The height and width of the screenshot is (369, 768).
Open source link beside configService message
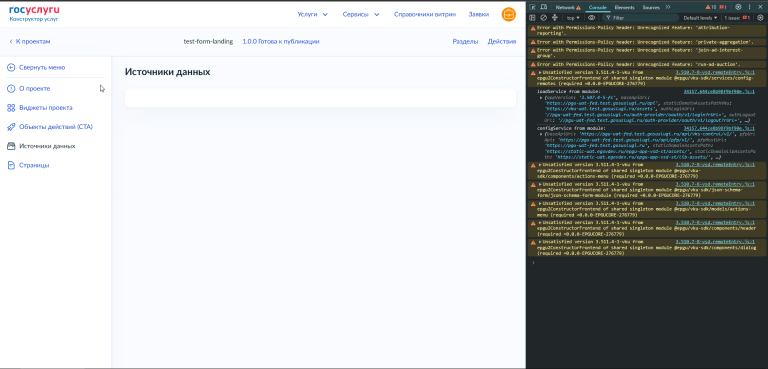click(719, 128)
